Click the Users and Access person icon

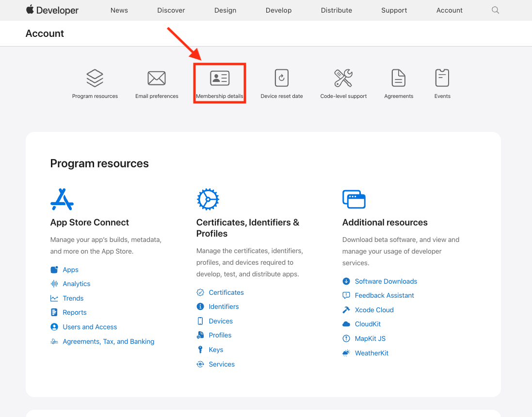pyautogui.click(x=54, y=327)
